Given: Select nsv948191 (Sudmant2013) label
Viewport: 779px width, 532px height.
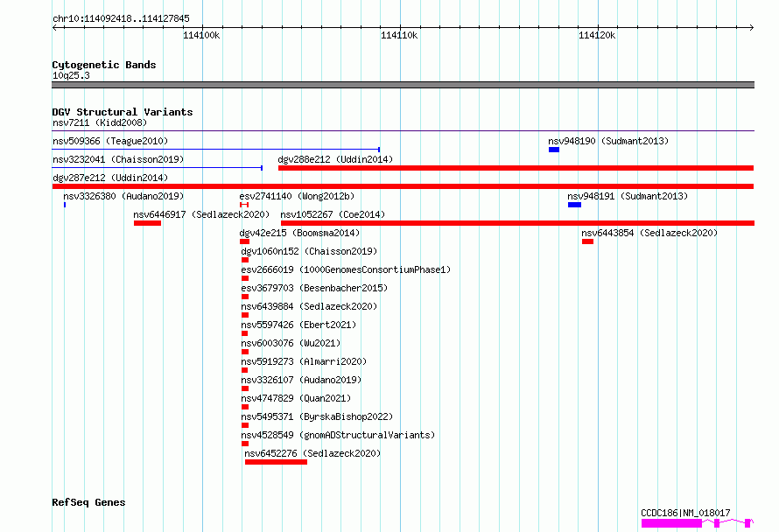Looking at the screenshot, I should 628,196.
